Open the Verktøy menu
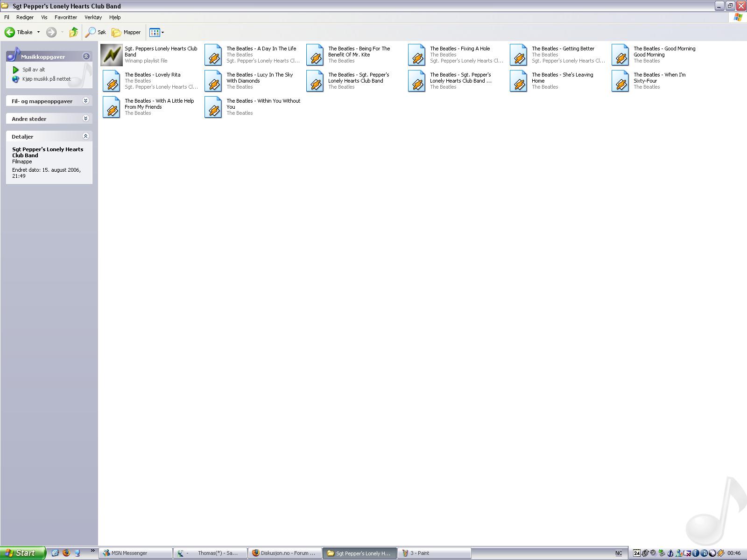The image size is (747, 560). (x=93, y=17)
